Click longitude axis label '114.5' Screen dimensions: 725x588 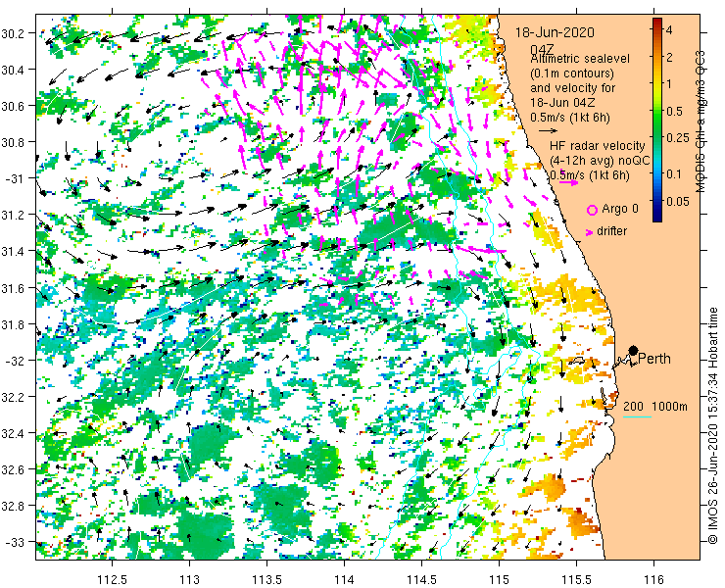coord(421,579)
